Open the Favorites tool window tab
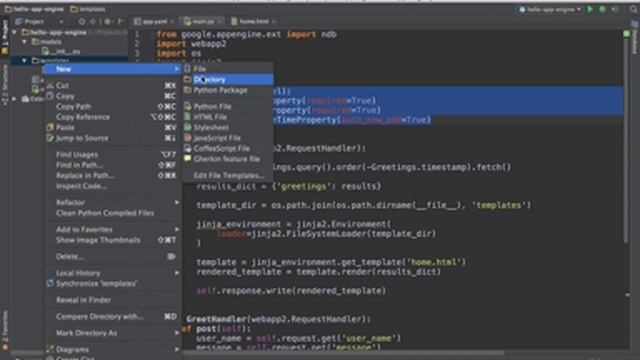 click(5, 331)
